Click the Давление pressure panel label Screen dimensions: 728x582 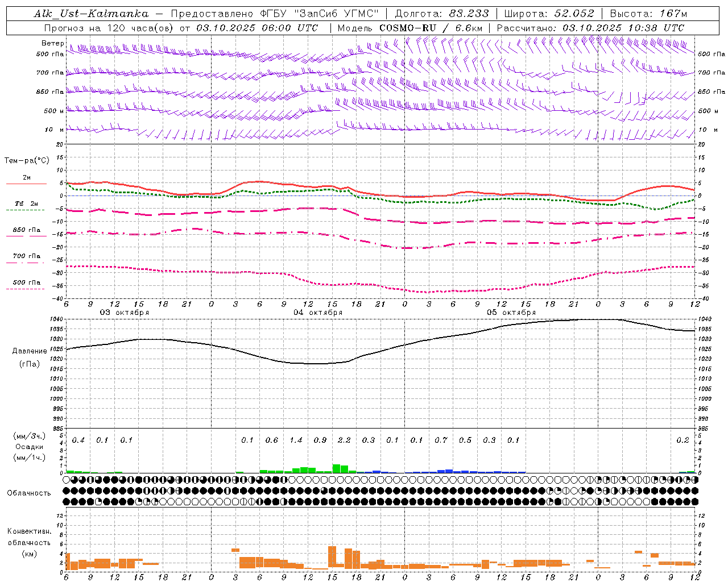(x=30, y=351)
